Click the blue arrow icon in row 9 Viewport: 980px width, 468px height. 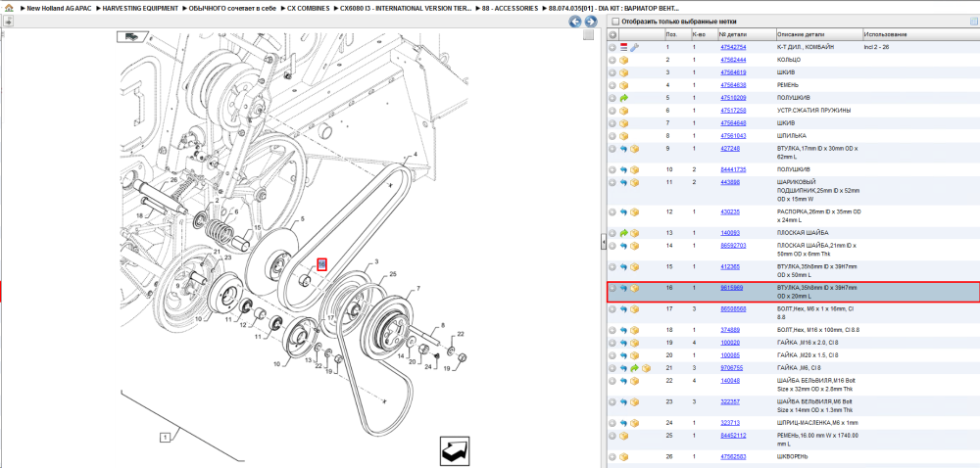tap(623, 149)
